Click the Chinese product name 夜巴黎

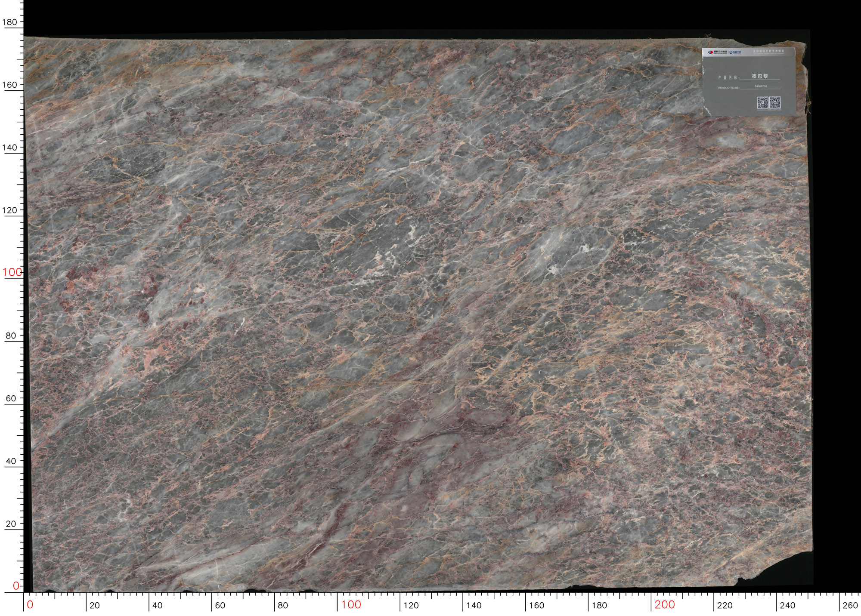pos(760,76)
